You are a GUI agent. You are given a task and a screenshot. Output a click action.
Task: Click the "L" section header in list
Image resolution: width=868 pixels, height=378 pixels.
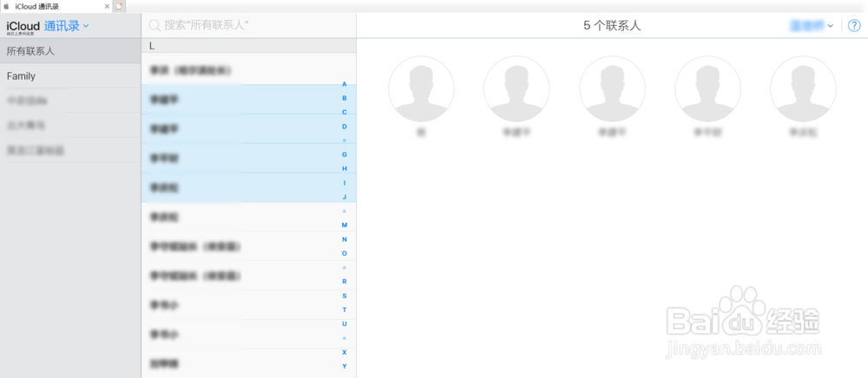pyautogui.click(x=249, y=47)
